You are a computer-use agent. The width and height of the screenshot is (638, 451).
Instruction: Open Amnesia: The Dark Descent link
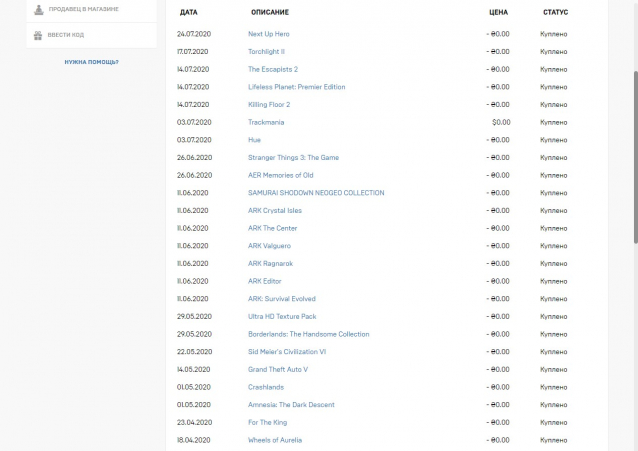[x=291, y=405]
